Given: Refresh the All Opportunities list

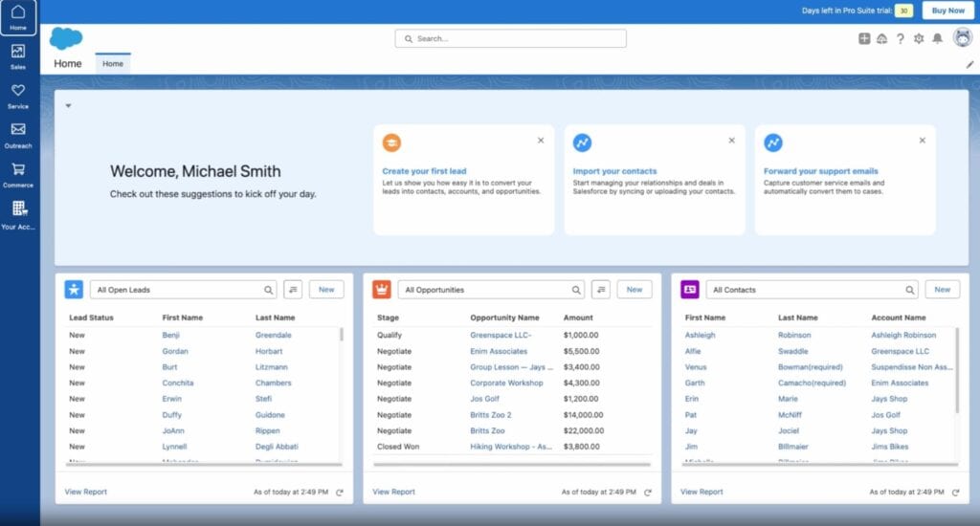Looking at the screenshot, I should click(648, 493).
